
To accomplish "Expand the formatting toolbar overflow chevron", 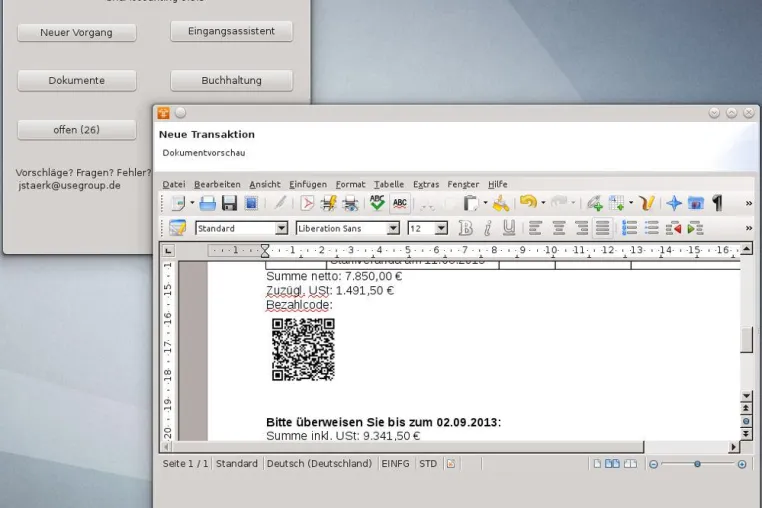I will (748, 228).
